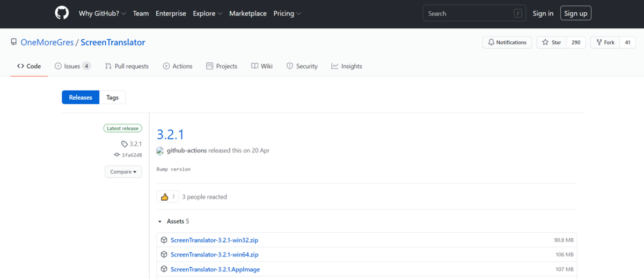Star the ScreenTranslator repository
644x279 pixels.
click(552, 42)
